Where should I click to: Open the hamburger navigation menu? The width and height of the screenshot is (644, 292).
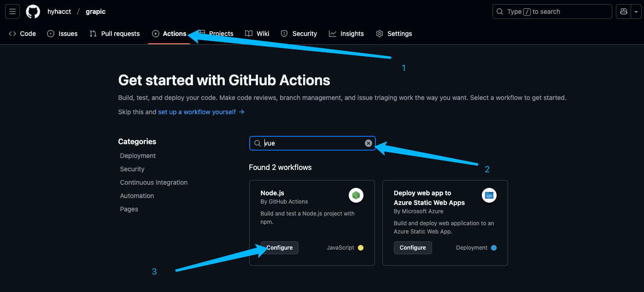click(12, 12)
